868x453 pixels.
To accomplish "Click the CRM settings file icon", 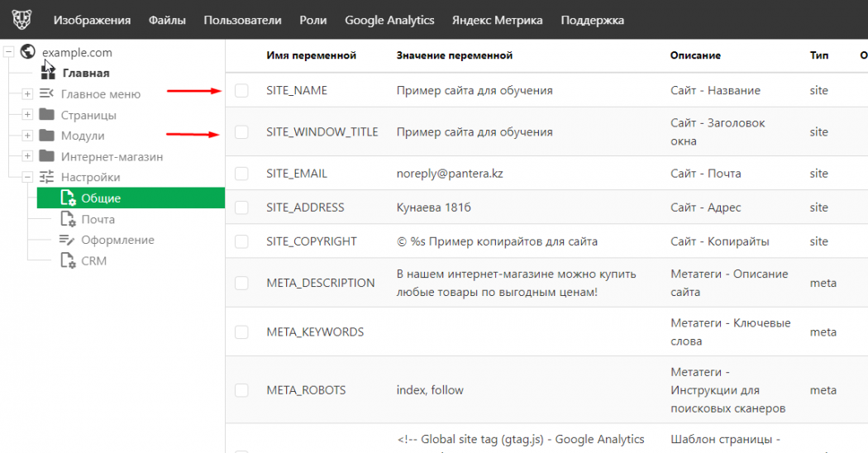I will (68, 260).
